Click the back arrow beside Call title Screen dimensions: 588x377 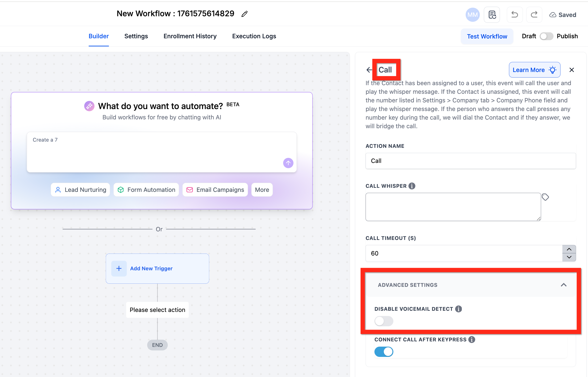369,70
